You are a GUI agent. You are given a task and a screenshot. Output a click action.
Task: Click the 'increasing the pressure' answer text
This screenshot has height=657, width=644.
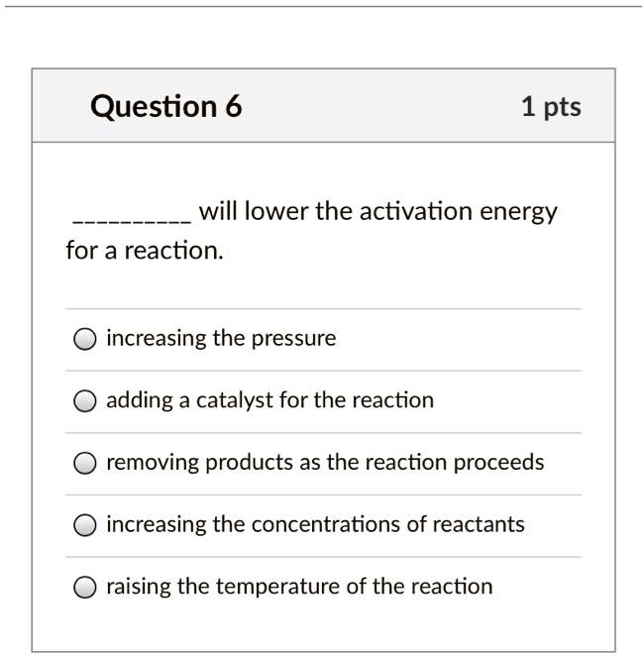coord(221,339)
